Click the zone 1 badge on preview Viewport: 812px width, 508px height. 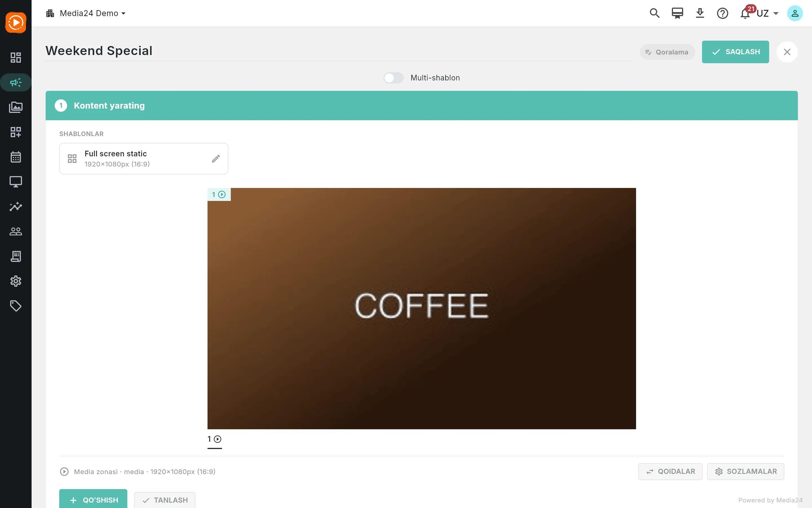click(x=219, y=194)
